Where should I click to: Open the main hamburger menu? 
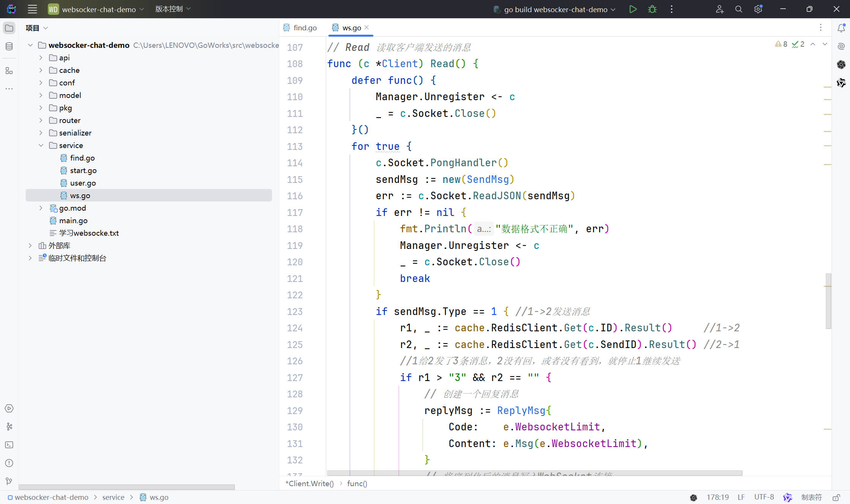point(32,9)
